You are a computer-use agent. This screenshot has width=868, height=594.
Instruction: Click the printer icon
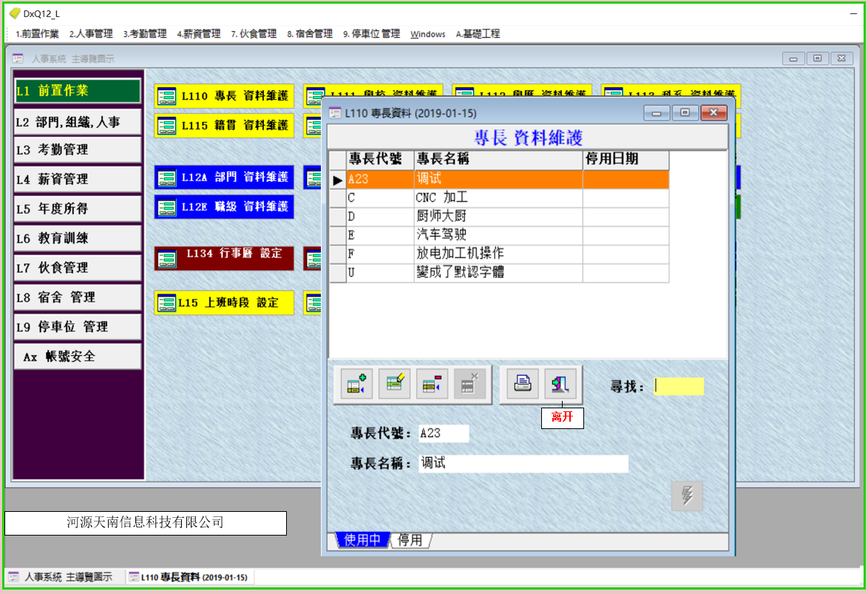(523, 385)
